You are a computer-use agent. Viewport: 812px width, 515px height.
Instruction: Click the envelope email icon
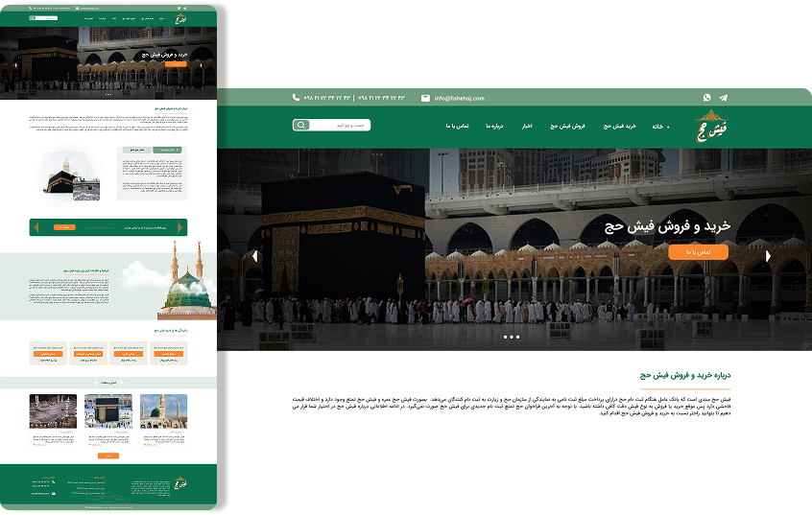click(425, 98)
